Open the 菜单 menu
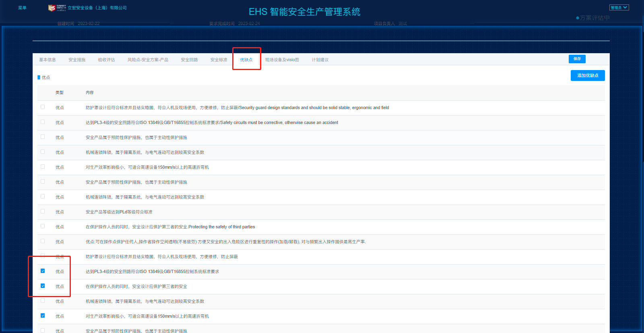Screen dimensions: 644x333 tap(22, 8)
